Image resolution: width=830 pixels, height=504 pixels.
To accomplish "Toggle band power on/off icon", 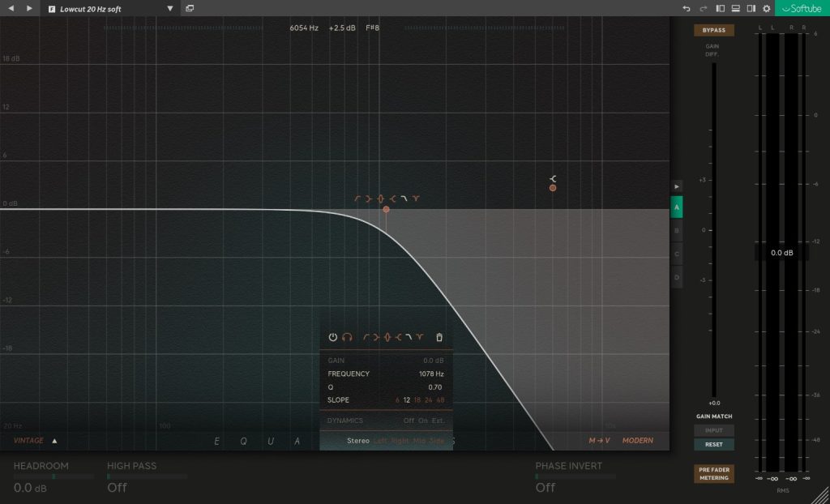I will pyautogui.click(x=332, y=337).
